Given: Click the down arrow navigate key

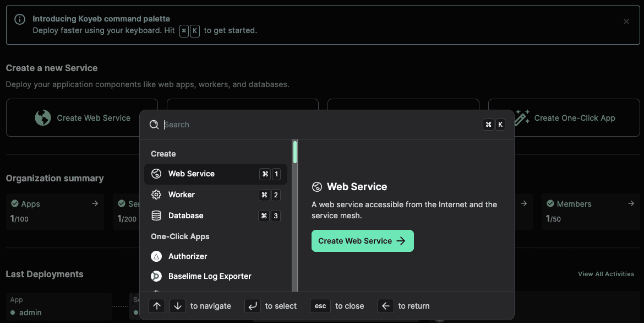Looking at the screenshot, I should (x=177, y=306).
